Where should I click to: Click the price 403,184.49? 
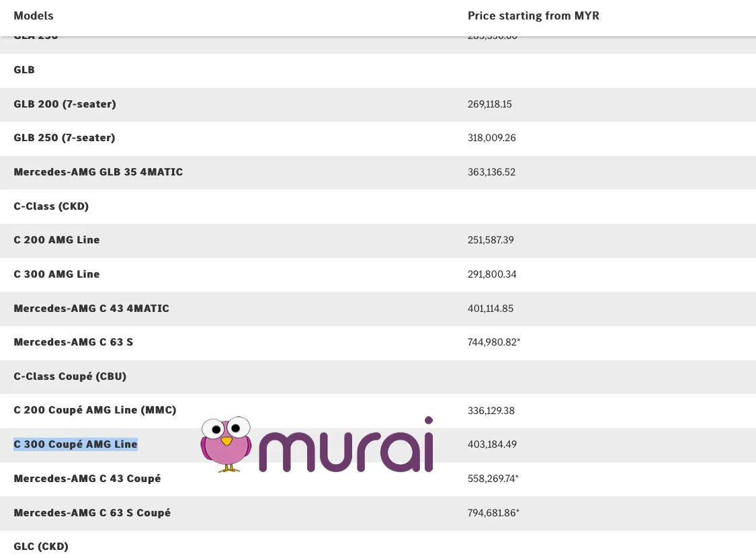click(x=492, y=444)
